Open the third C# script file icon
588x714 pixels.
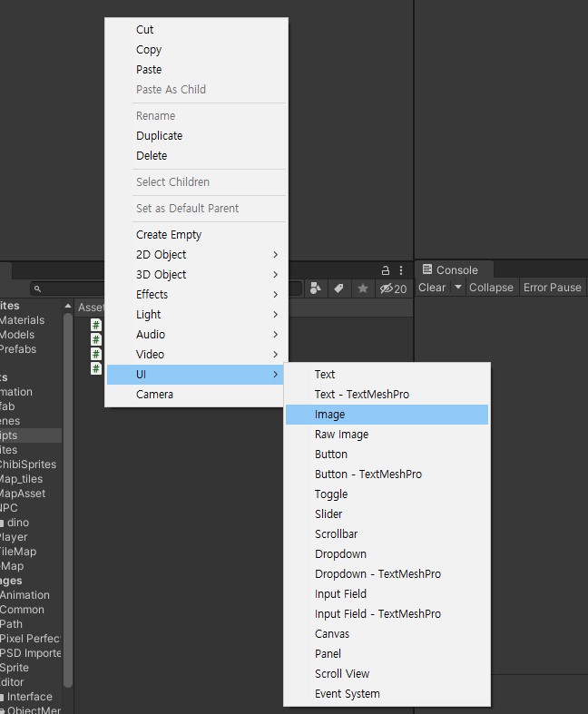[x=95, y=354]
